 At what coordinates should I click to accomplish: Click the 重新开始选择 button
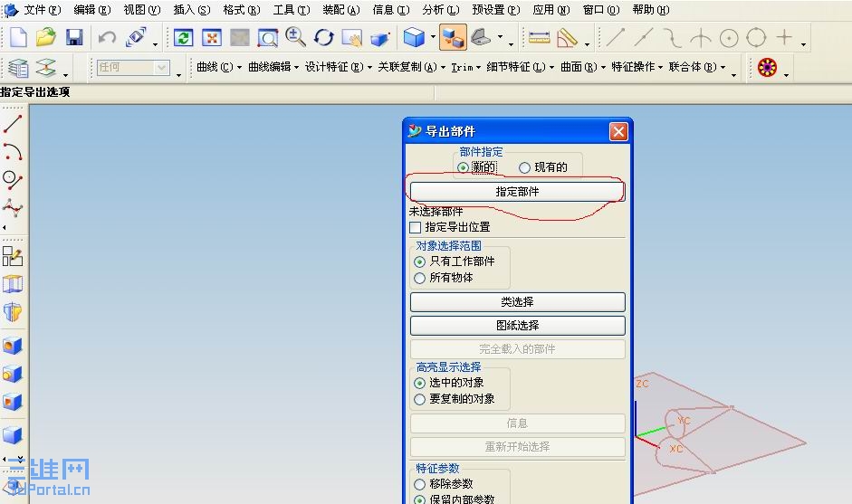(x=517, y=447)
